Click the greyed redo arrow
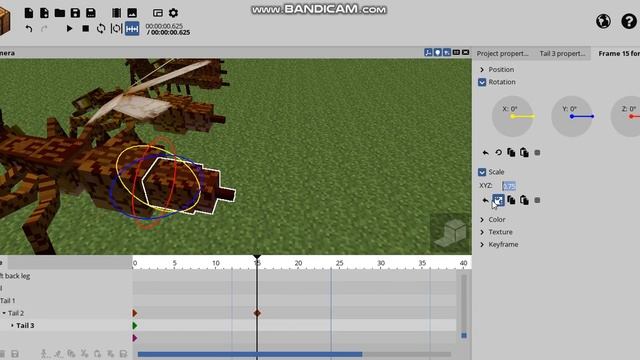Screen dimensions: 640x360 pos(44,29)
